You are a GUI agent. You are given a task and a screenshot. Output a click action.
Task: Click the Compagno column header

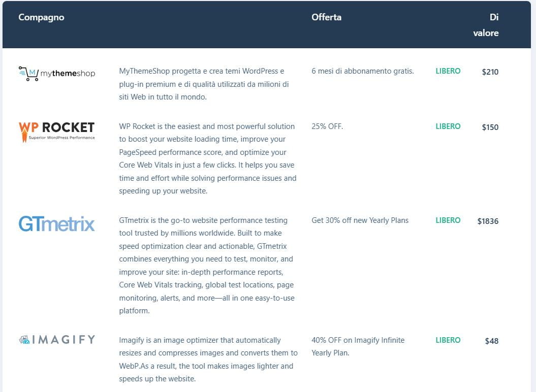(x=41, y=17)
